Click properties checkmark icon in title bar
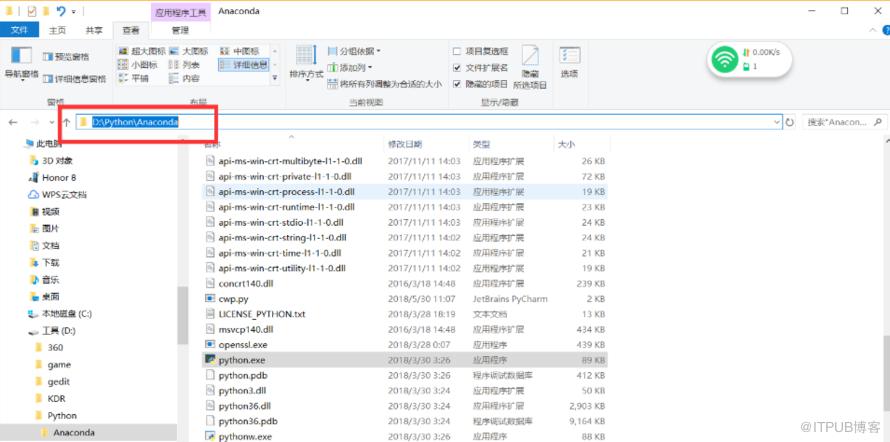The image size is (890, 442). pos(32,11)
